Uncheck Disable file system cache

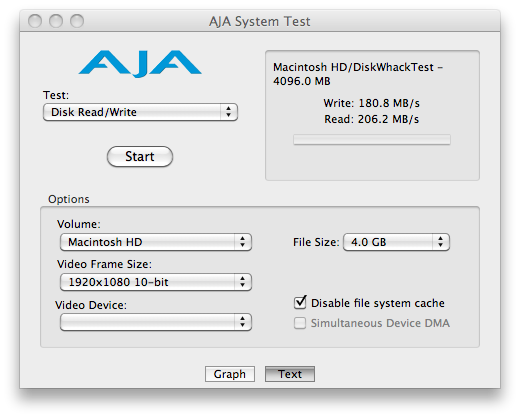click(300, 302)
